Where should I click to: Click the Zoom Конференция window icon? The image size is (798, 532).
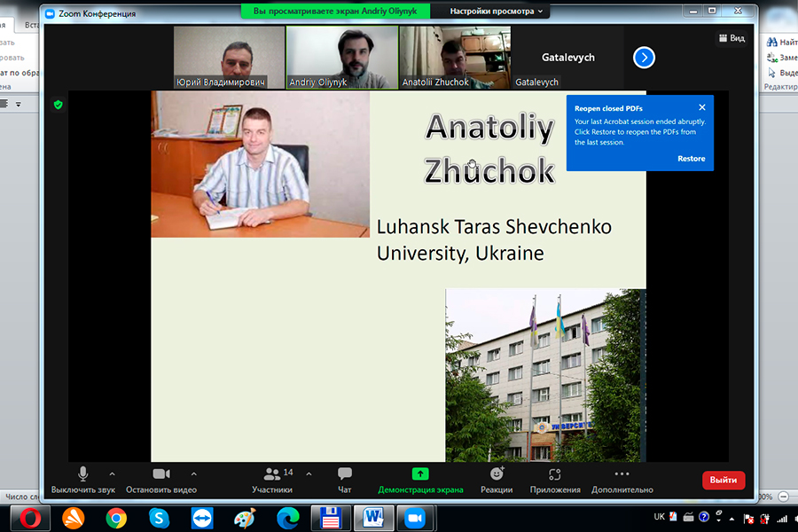50,14
